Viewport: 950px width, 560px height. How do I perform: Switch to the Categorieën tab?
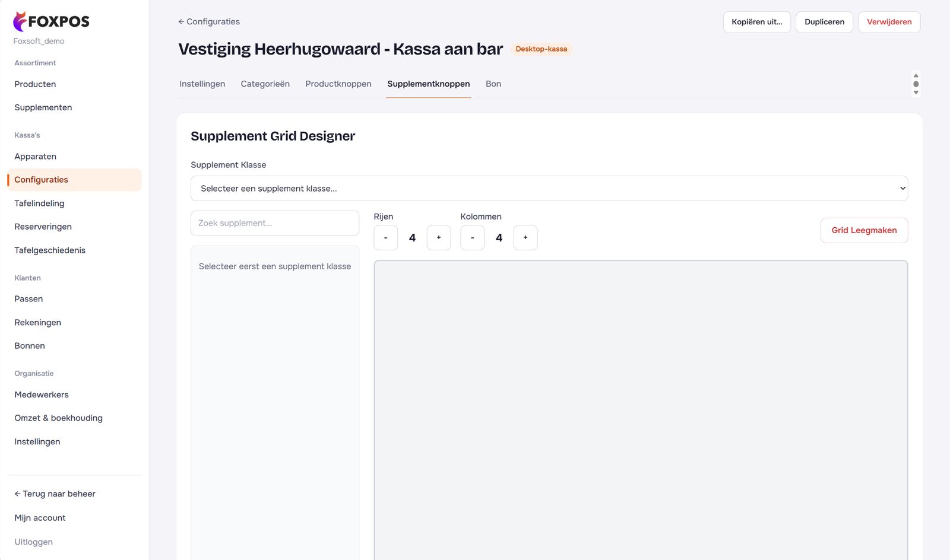[x=265, y=84]
